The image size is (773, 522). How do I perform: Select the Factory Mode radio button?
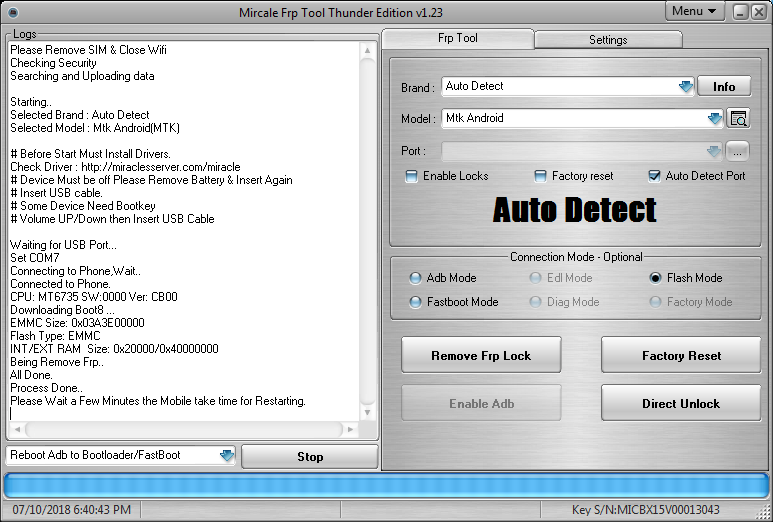(655, 302)
